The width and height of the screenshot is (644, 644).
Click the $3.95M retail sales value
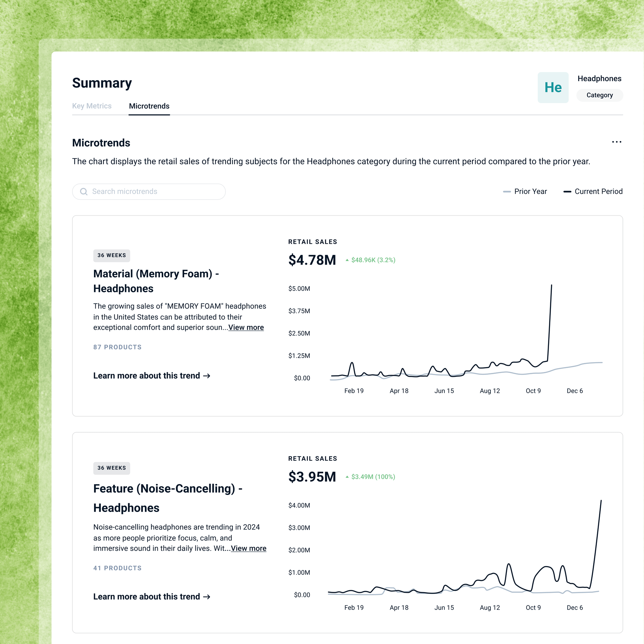tap(312, 477)
